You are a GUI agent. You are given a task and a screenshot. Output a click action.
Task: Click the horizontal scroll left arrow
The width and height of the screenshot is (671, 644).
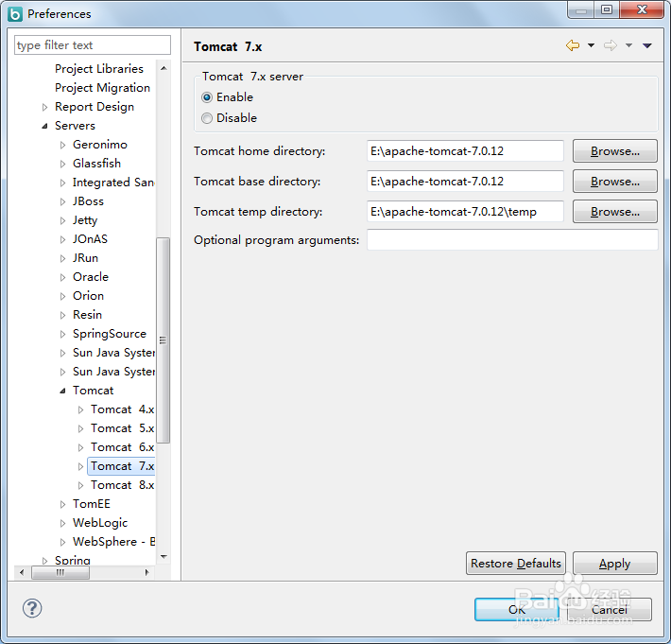pos(22,572)
